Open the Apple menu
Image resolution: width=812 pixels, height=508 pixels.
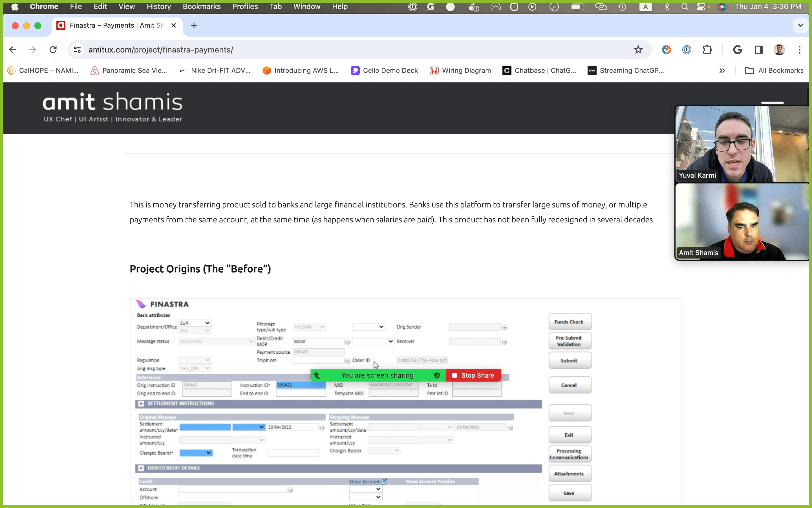[x=15, y=7]
